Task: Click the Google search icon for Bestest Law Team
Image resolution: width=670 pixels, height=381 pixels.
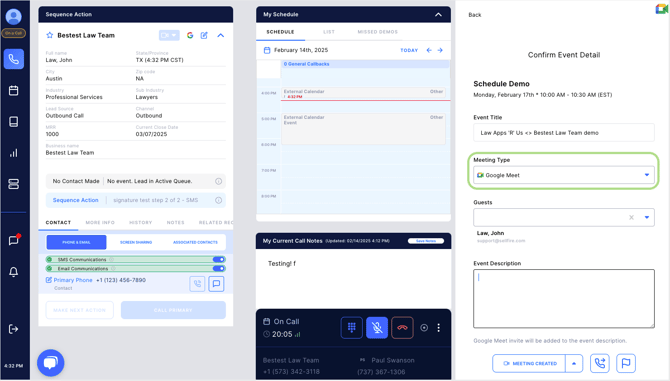Action: [190, 35]
